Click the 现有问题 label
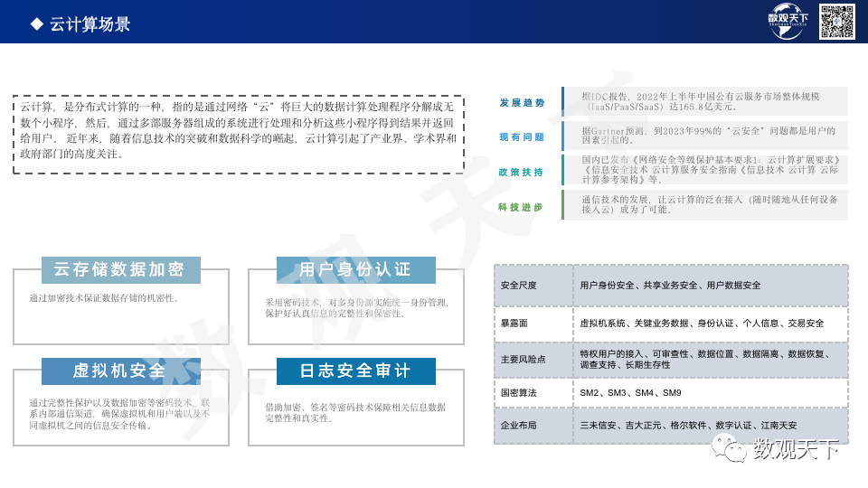This screenshot has height=488, width=868. click(x=522, y=137)
